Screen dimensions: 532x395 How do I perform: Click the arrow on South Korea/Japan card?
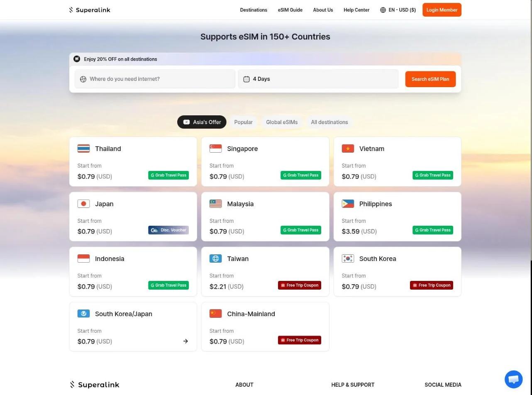(185, 341)
